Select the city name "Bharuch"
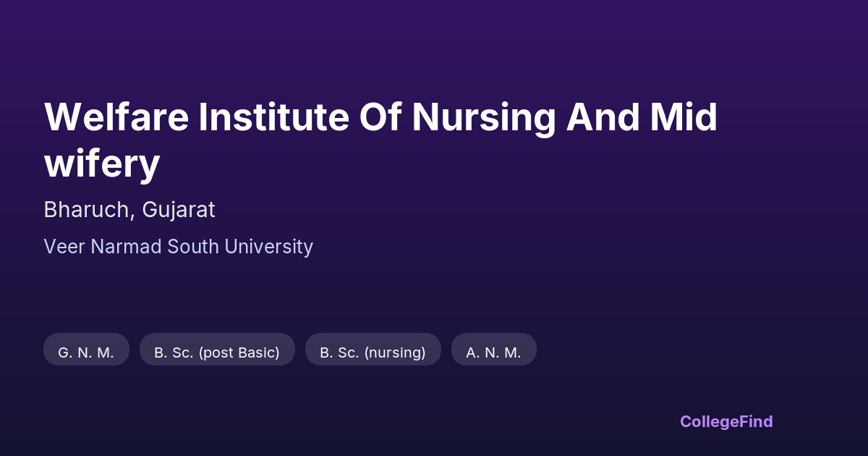This screenshot has width=868, height=456. 88,210
